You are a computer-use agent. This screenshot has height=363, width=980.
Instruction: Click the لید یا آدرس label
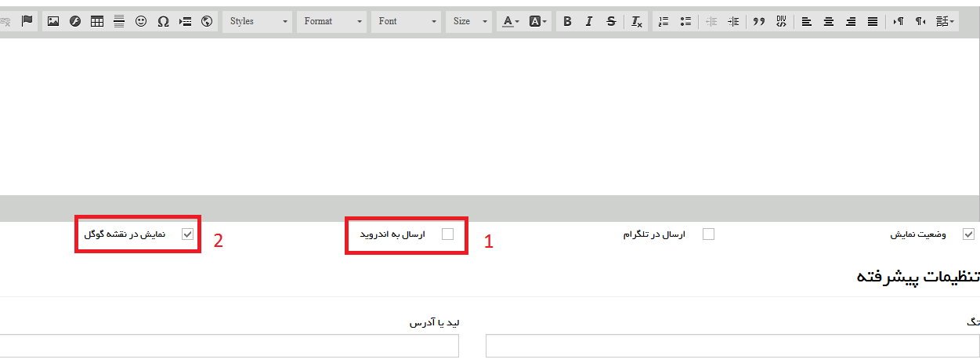[434, 322]
